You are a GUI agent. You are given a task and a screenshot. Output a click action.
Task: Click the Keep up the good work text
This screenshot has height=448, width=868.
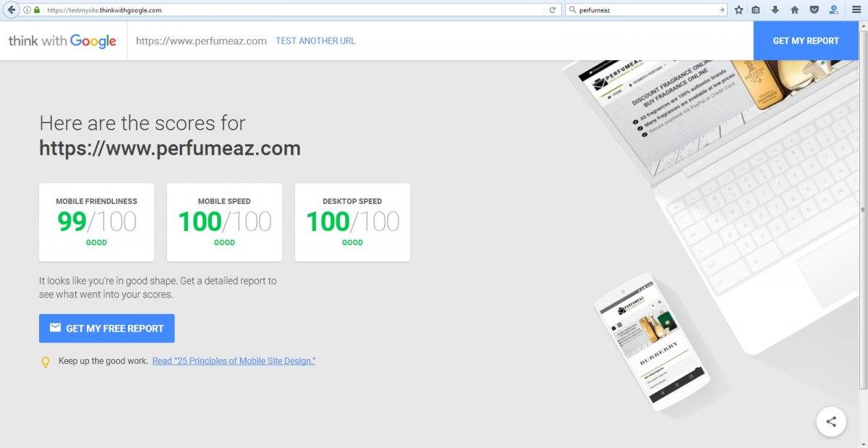tap(103, 360)
